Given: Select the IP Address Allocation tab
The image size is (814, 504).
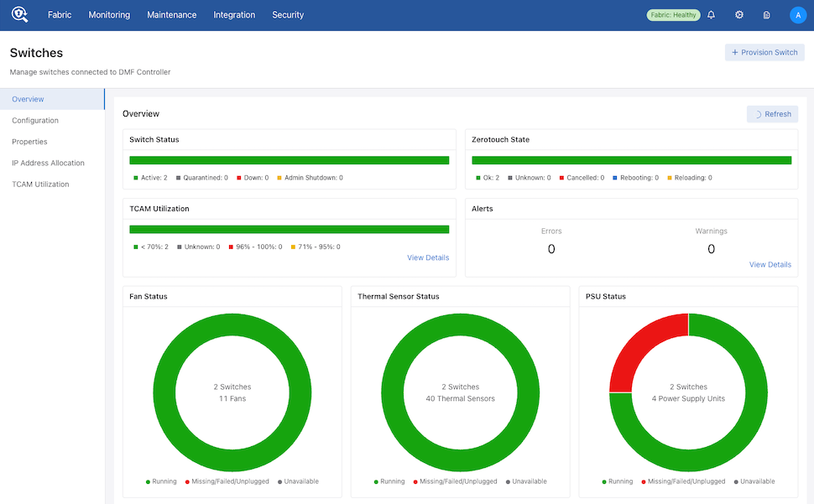Looking at the screenshot, I should pos(48,163).
